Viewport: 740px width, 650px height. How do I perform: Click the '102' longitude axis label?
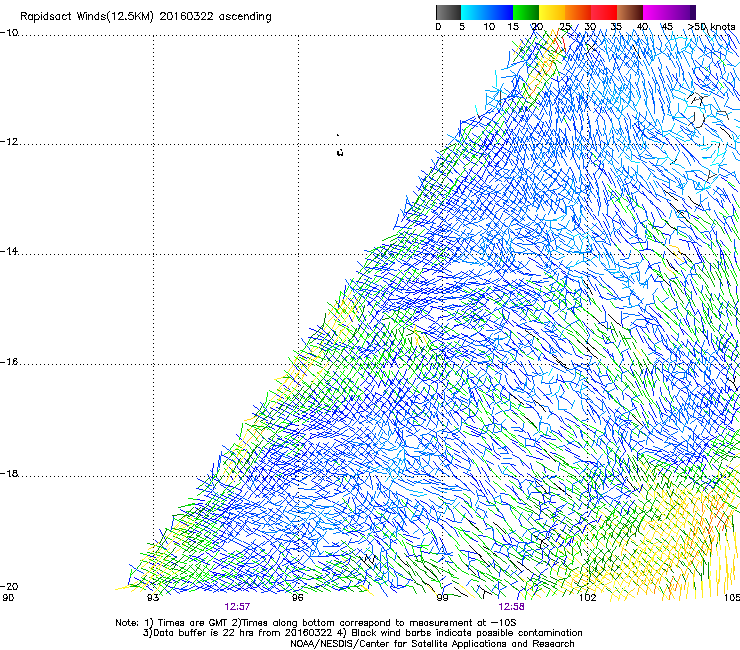click(x=588, y=598)
